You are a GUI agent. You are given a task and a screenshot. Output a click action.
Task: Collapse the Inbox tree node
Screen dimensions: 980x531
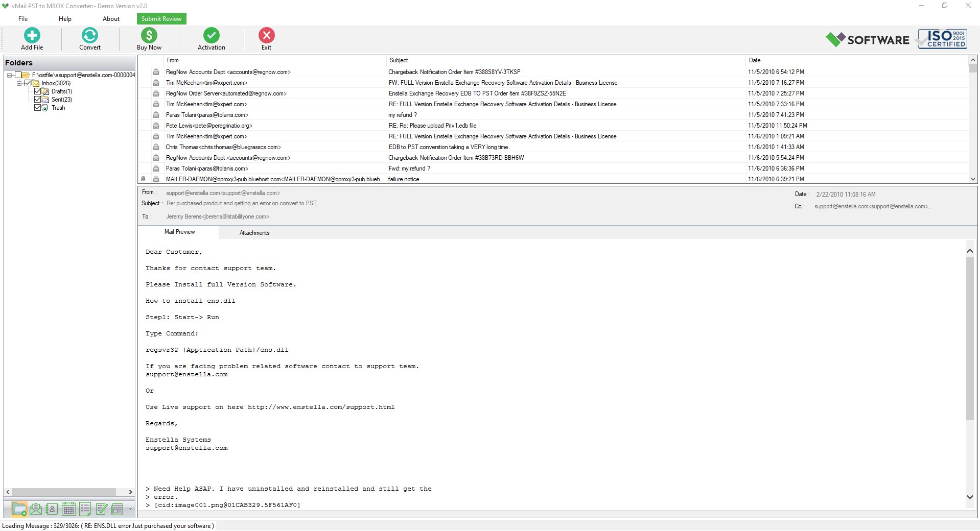tap(19, 83)
